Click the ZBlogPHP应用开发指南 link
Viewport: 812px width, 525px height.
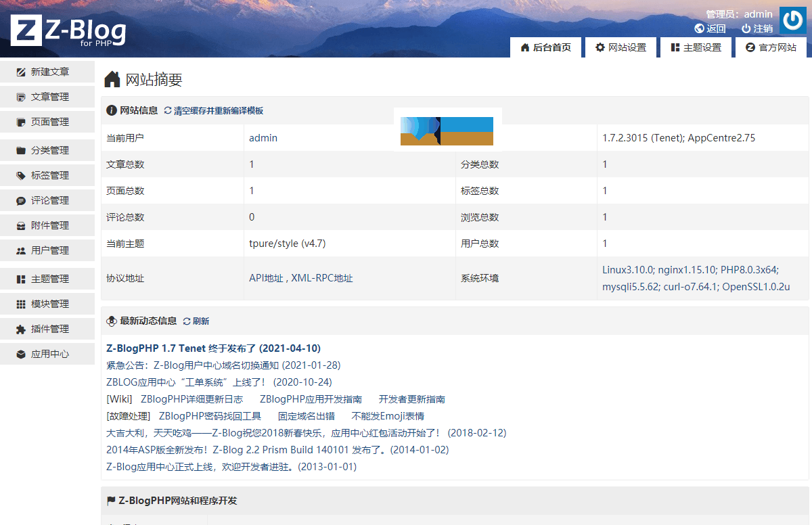[x=311, y=399]
